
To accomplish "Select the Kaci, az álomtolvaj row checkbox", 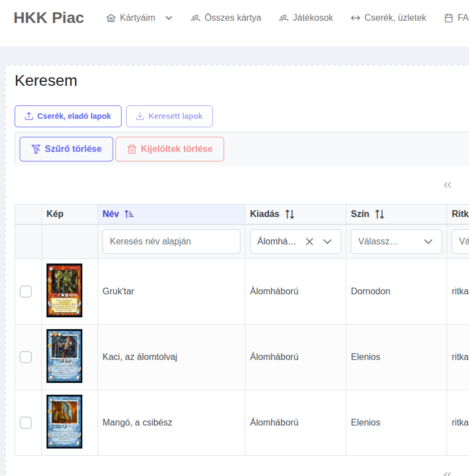I will click(x=26, y=357).
